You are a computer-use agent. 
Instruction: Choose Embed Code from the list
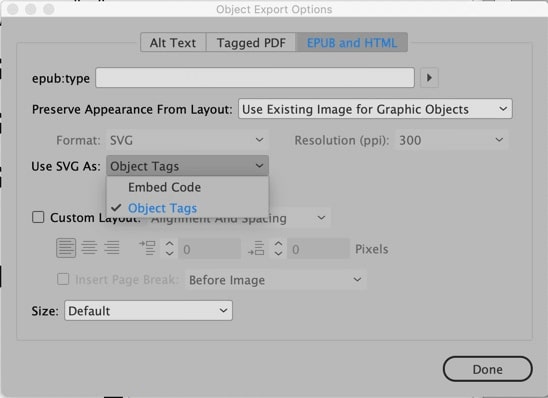pyautogui.click(x=187, y=187)
